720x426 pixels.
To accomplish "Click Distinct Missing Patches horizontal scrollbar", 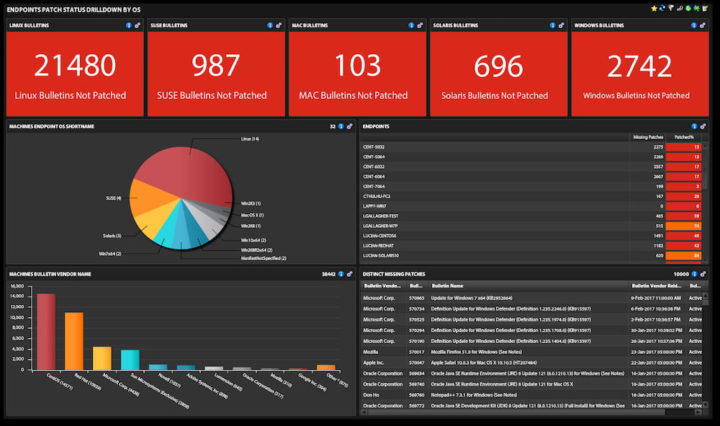I will click(x=532, y=412).
